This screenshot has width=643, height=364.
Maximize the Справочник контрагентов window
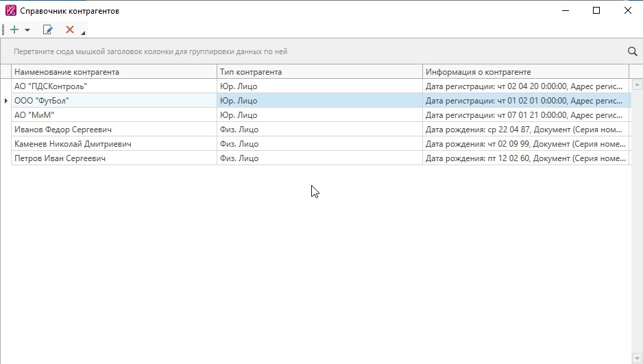point(596,10)
